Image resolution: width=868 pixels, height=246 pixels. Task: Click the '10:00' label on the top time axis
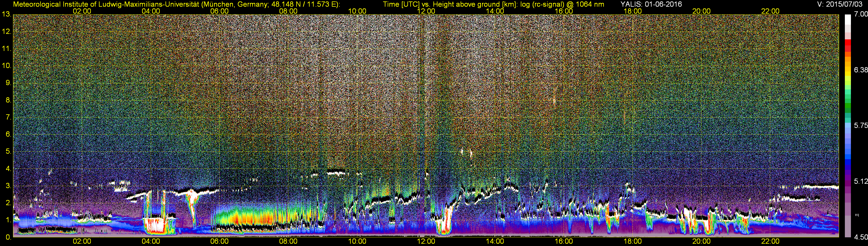click(357, 11)
